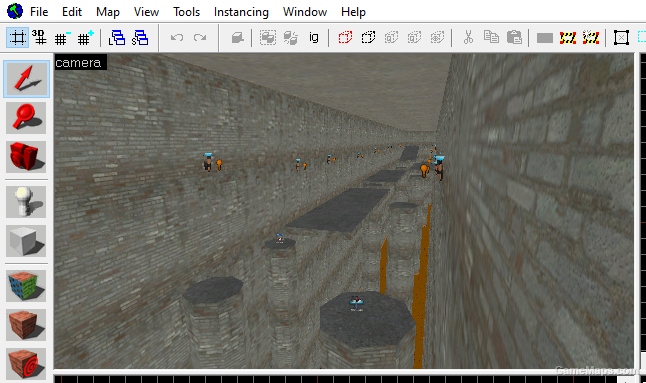Toggle the 2D grid display
The width and height of the screenshot is (646, 383).
[x=17, y=38]
